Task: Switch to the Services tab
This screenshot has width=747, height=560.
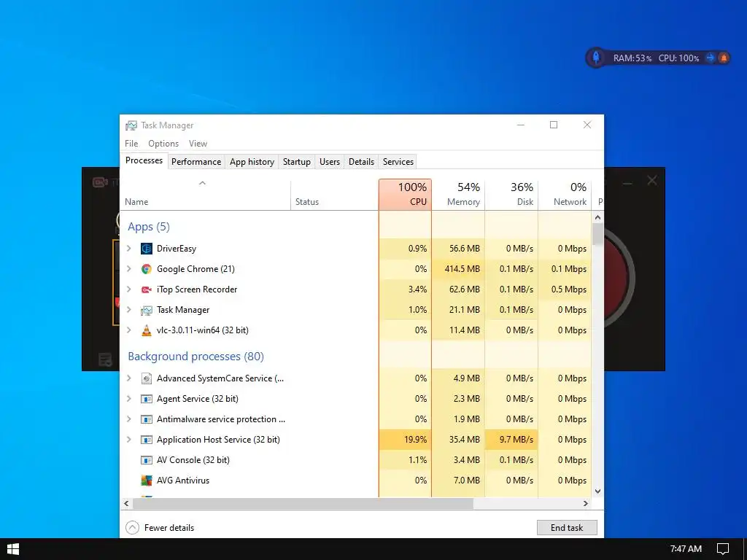Action: pos(398,162)
